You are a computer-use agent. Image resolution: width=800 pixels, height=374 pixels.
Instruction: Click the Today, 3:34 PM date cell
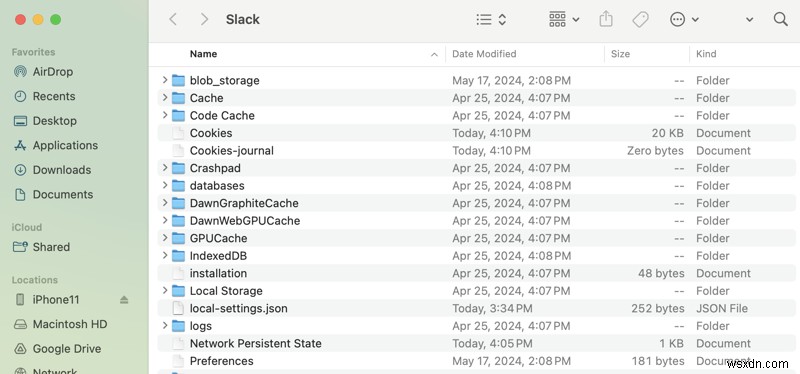pyautogui.click(x=492, y=309)
